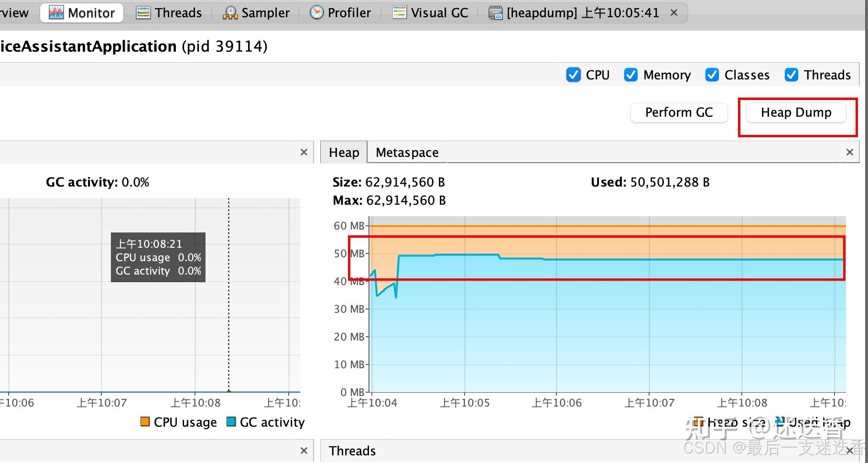Viewport: 868px width, 463px height.
Task: Click the heapdump tab icon
Action: pos(496,12)
